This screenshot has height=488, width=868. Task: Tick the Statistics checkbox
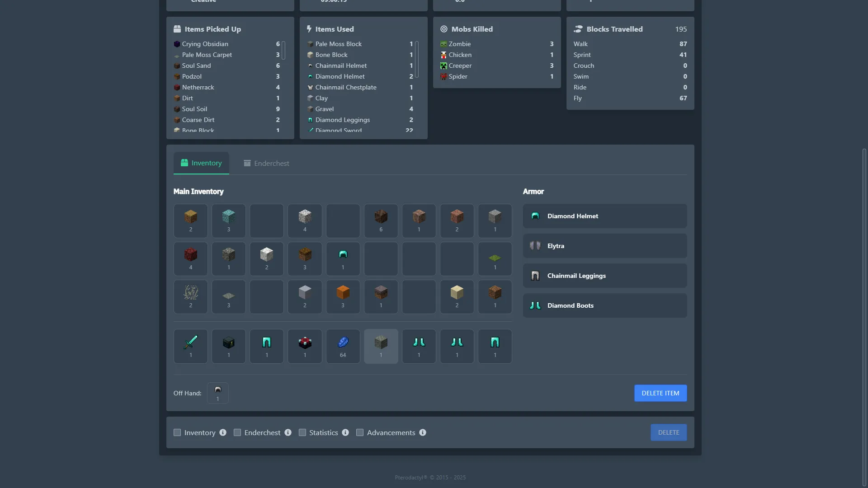[302, 432]
